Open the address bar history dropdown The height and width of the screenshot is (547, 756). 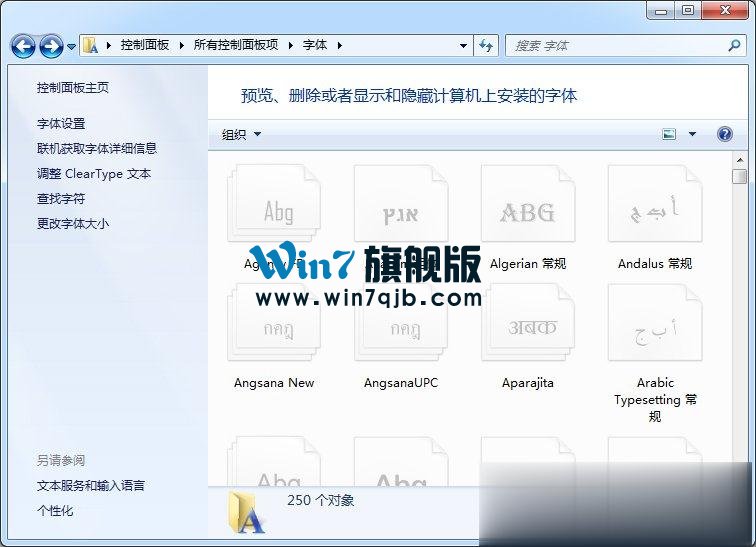[463, 46]
